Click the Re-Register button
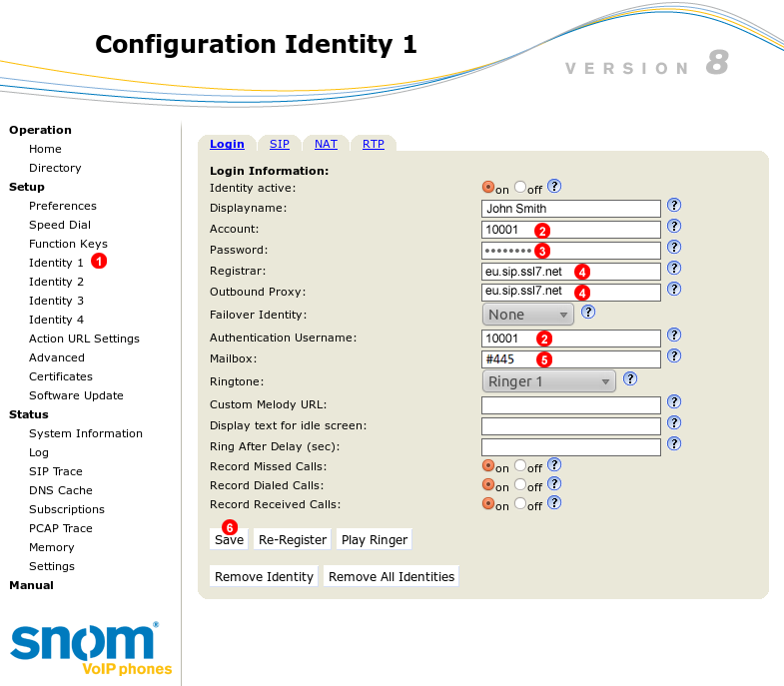 (293, 539)
